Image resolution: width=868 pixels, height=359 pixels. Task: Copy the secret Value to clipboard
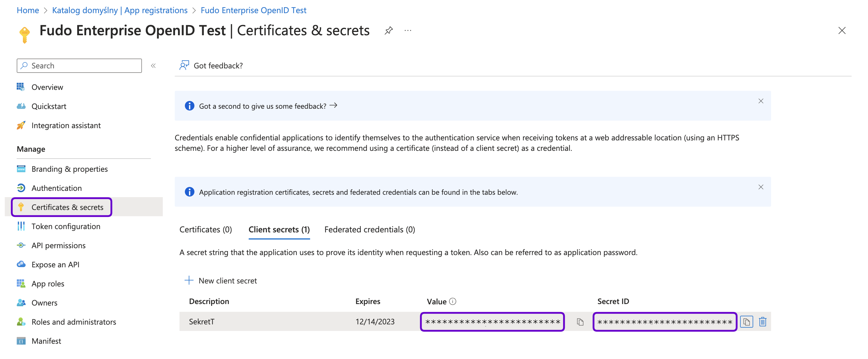pos(580,322)
